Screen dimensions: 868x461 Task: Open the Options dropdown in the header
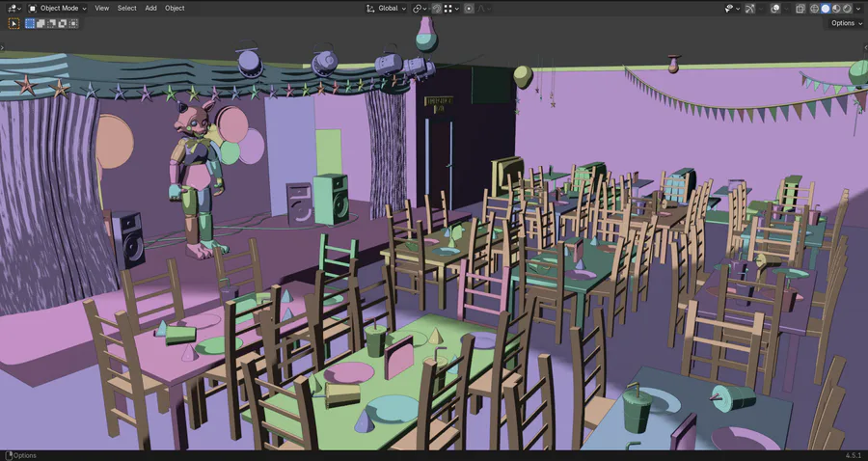point(847,23)
